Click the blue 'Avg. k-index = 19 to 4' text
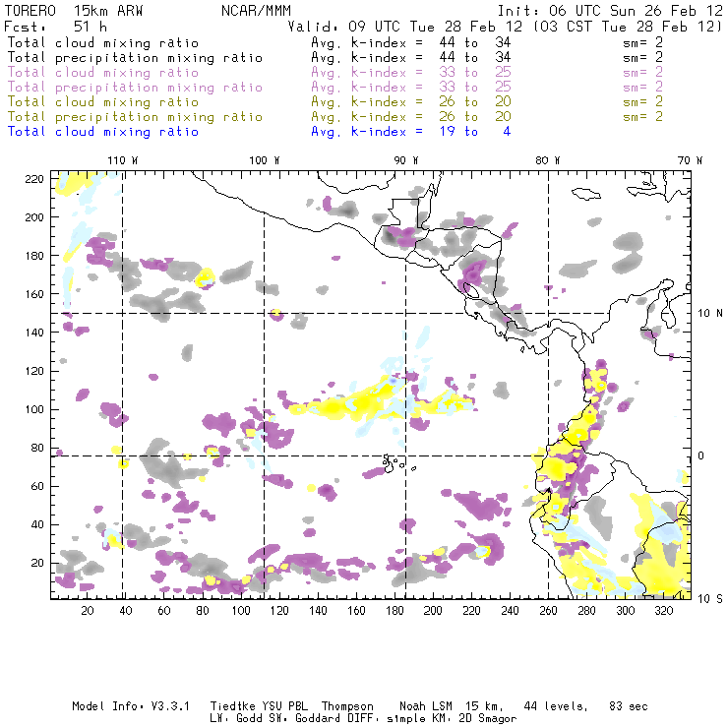 click(x=411, y=132)
